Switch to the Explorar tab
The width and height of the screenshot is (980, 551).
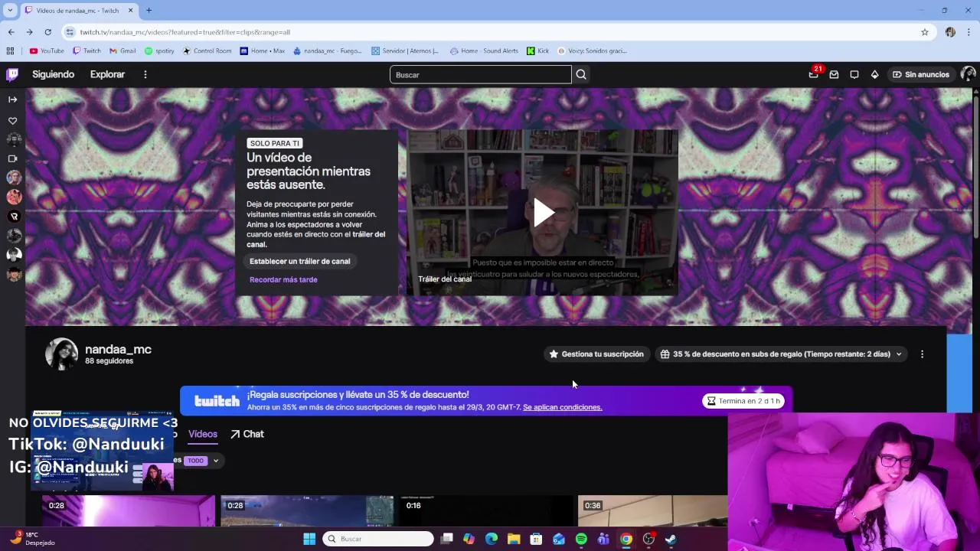(107, 74)
